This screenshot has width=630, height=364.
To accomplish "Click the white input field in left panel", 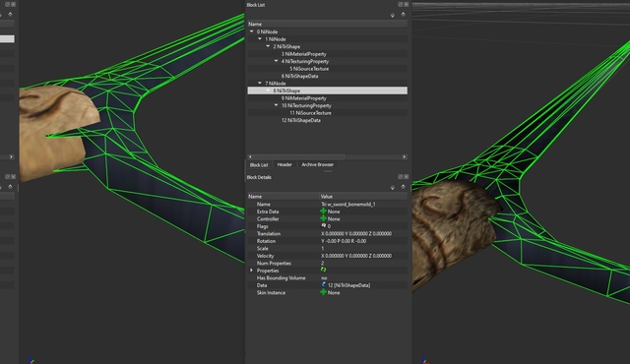I will 7,39.
